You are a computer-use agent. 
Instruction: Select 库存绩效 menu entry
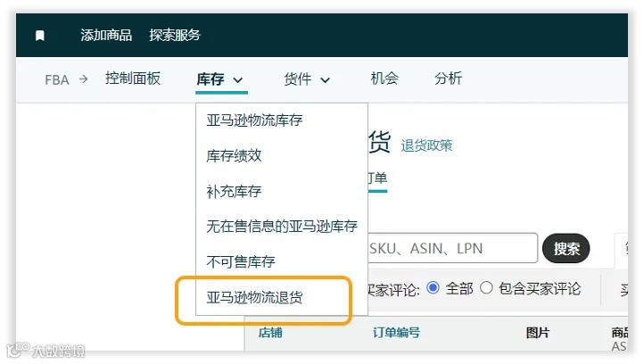(x=234, y=156)
